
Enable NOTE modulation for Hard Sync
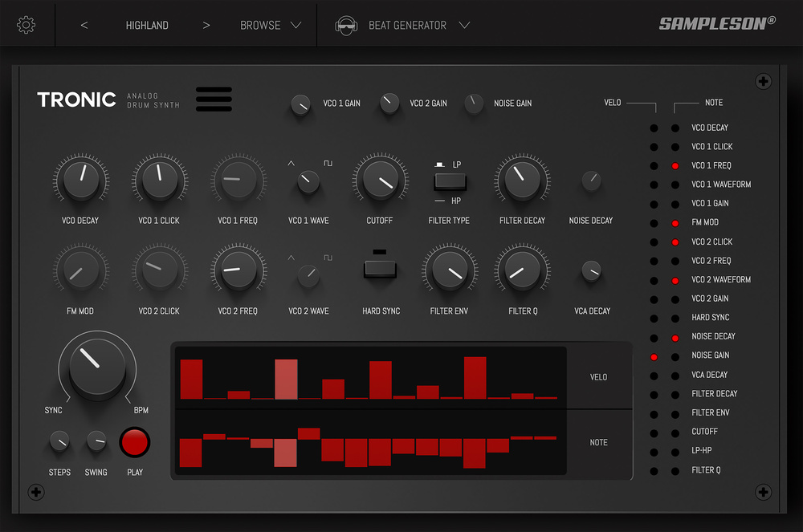pyautogui.click(x=675, y=319)
